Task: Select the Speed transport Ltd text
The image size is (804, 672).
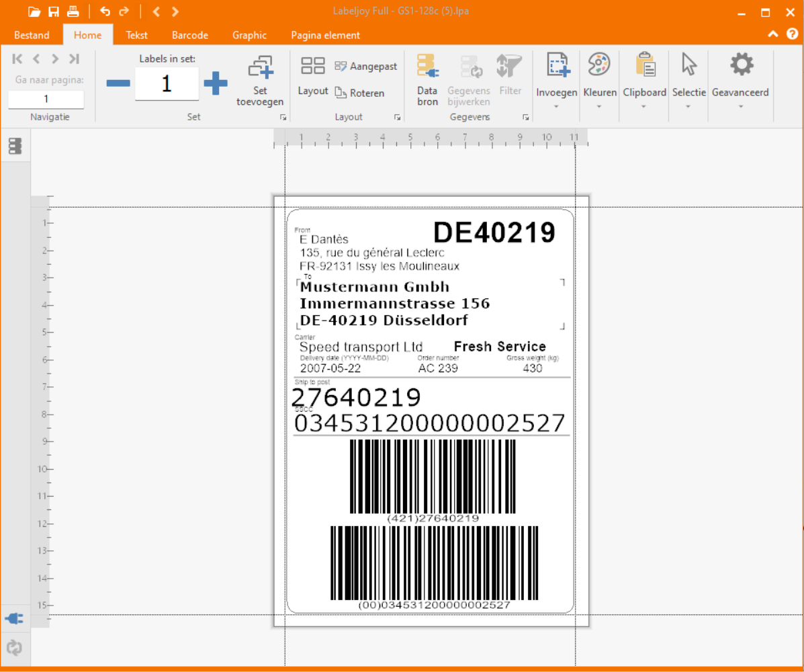Action: point(361,347)
